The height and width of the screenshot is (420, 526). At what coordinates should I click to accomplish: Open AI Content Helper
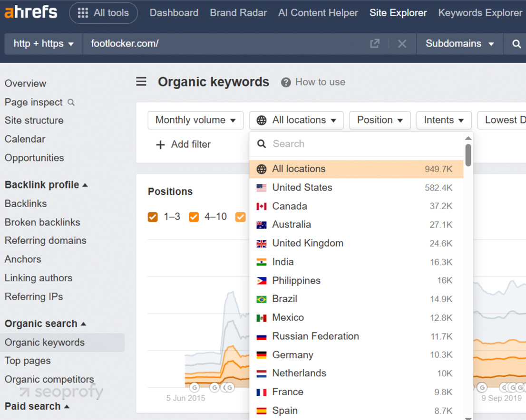pos(318,13)
